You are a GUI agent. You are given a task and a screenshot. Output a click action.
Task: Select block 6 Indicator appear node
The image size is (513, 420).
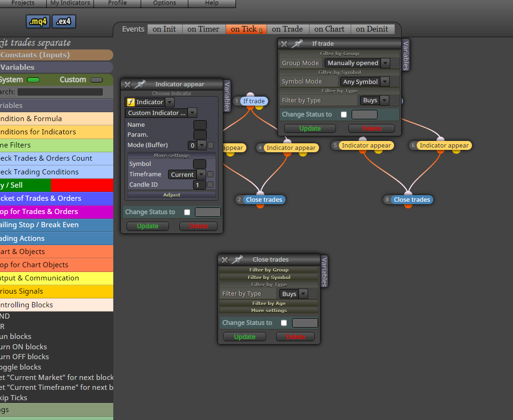pyautogui.click(x=444, y=146)
